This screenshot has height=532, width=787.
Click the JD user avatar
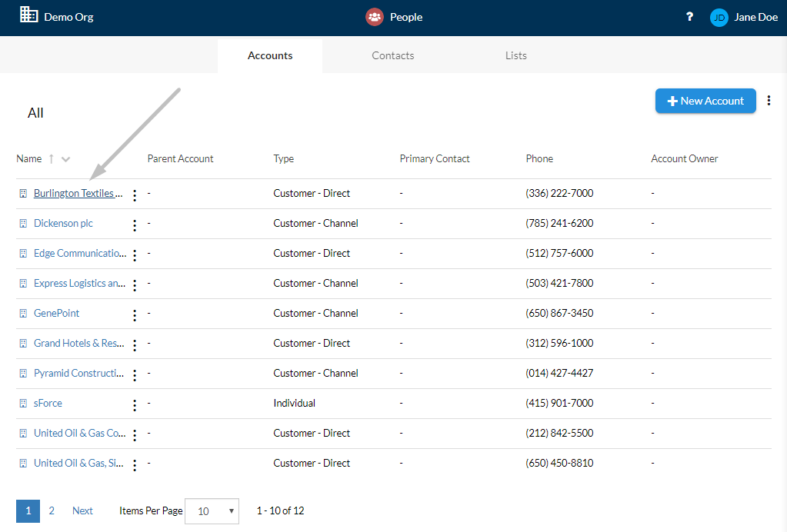point(719,18)
